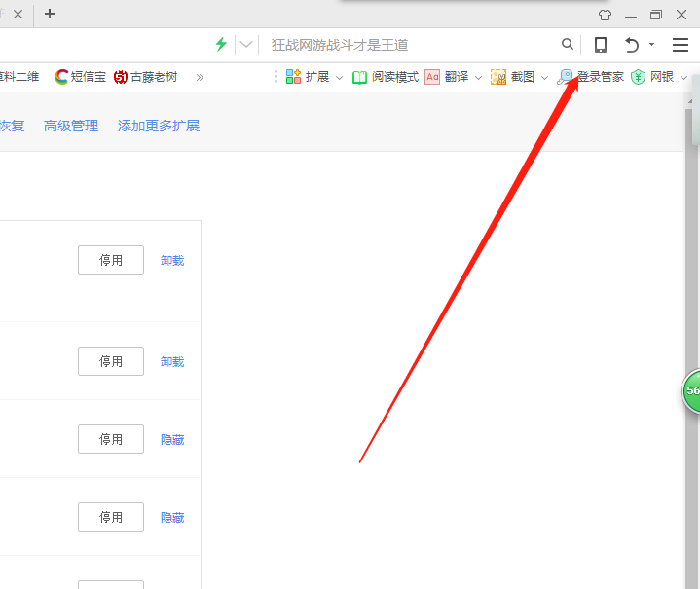Click 卸载 for the first extension
Image resolution: width=700 pixels, height=589 pixels.
click(172, 260)
